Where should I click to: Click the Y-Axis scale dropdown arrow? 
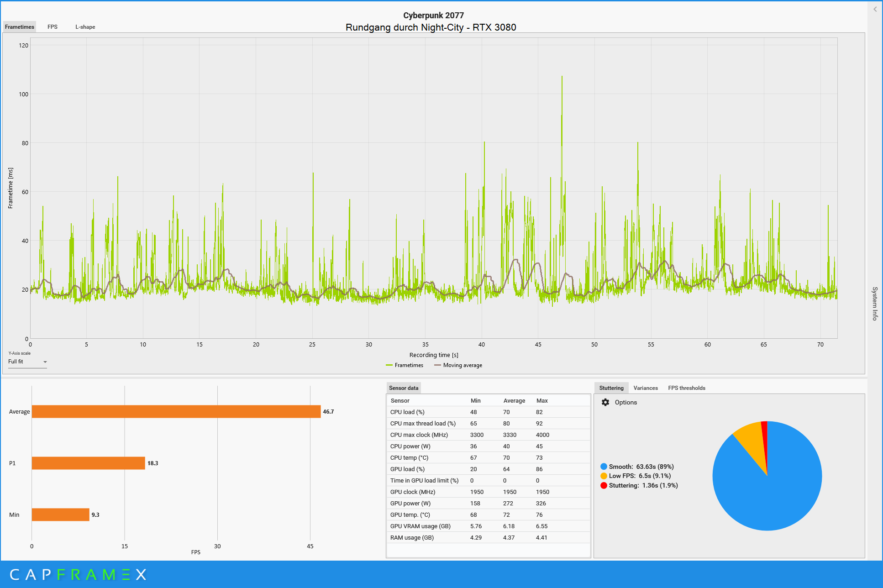pos(45,362)
